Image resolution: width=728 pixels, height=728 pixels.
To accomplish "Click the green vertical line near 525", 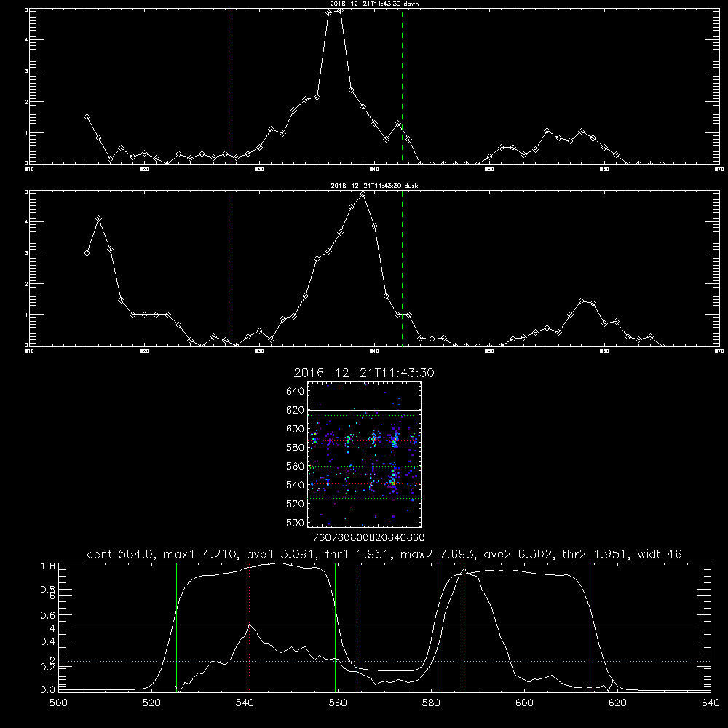I will click(x=176, y=628).
